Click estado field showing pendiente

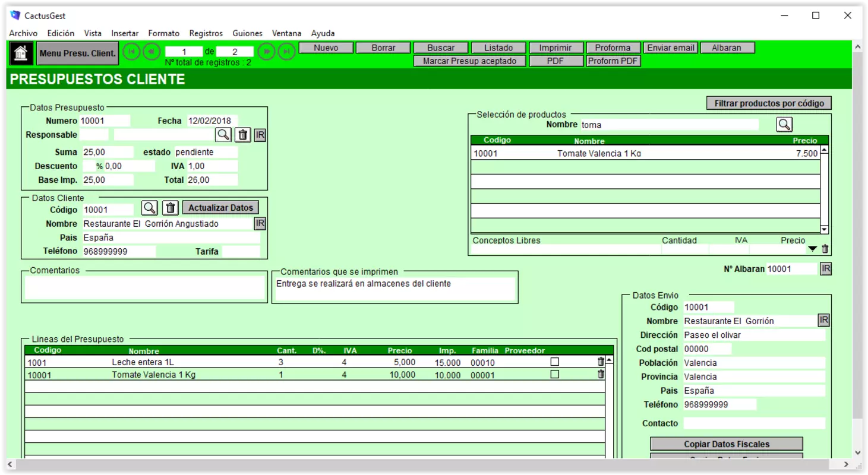[x=206, y=152]
